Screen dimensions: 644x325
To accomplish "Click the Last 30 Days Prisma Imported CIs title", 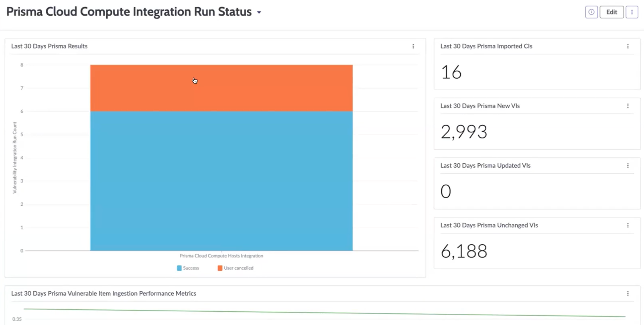I will [486, 46].
